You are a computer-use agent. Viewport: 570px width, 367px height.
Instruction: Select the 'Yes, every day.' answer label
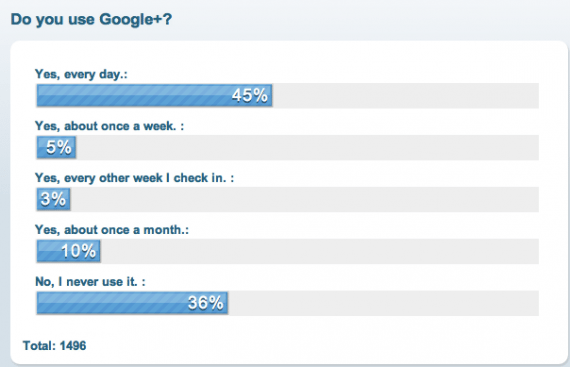(81, 74)
